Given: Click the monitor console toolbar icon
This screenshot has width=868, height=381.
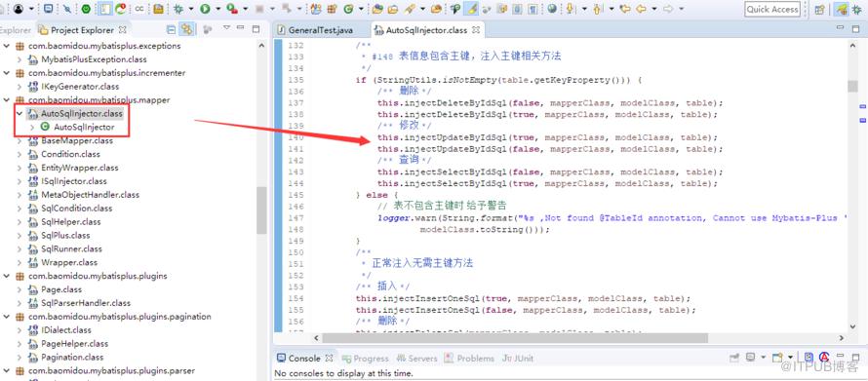Looking at the screenshot, I should coord(48,9).
